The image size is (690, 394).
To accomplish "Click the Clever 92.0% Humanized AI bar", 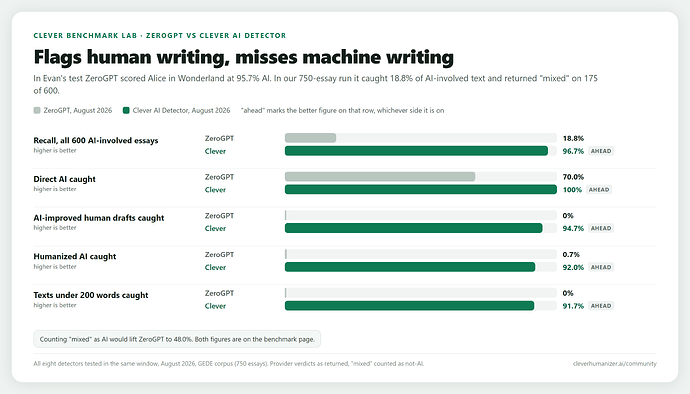I will (x=410, y=267).
